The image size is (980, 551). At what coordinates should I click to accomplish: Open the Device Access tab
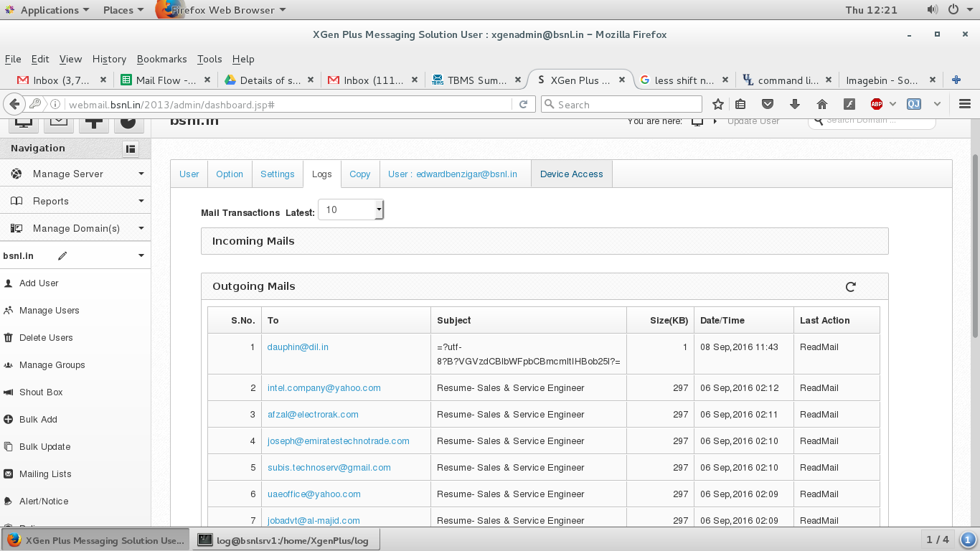coord(572,174)
